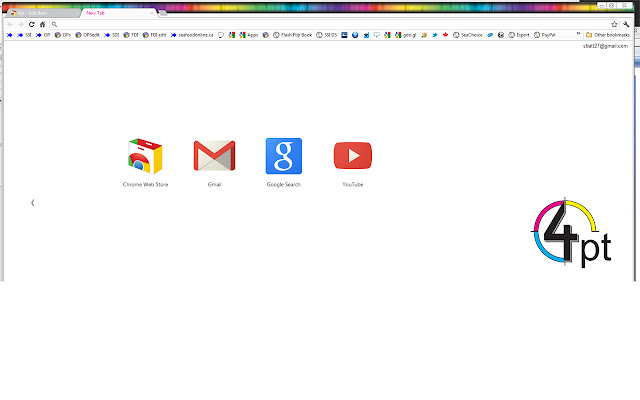640x400 pixels.
Task: Open the red maple leaf bookmark
Action: pos(445,35)
